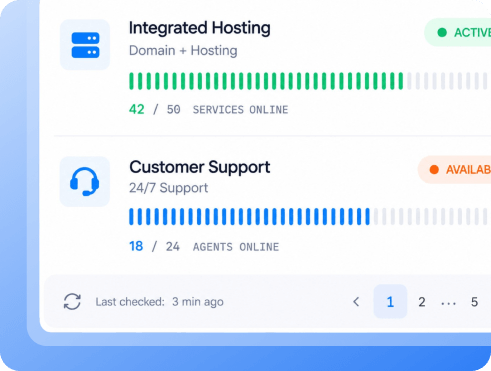Screen dimensions: 491x371
Task: Click the SERVICES ONLINE label
Action: (x=240, y=110)
